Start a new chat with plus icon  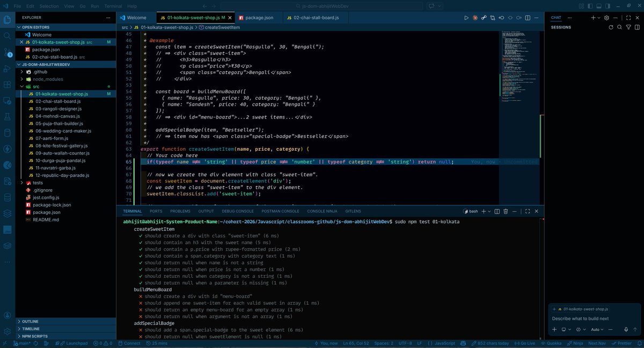(594, 18)
